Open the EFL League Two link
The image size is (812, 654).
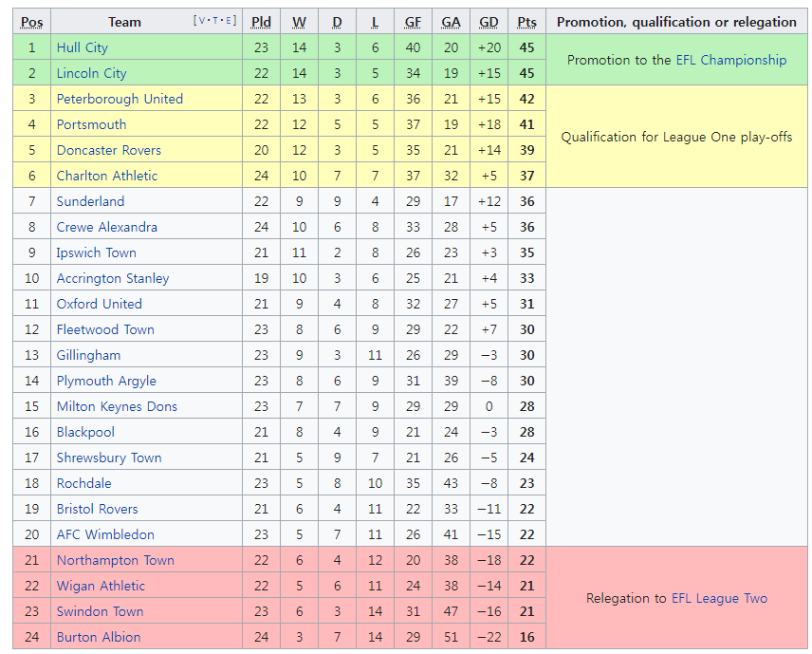(x=719, y=598)
